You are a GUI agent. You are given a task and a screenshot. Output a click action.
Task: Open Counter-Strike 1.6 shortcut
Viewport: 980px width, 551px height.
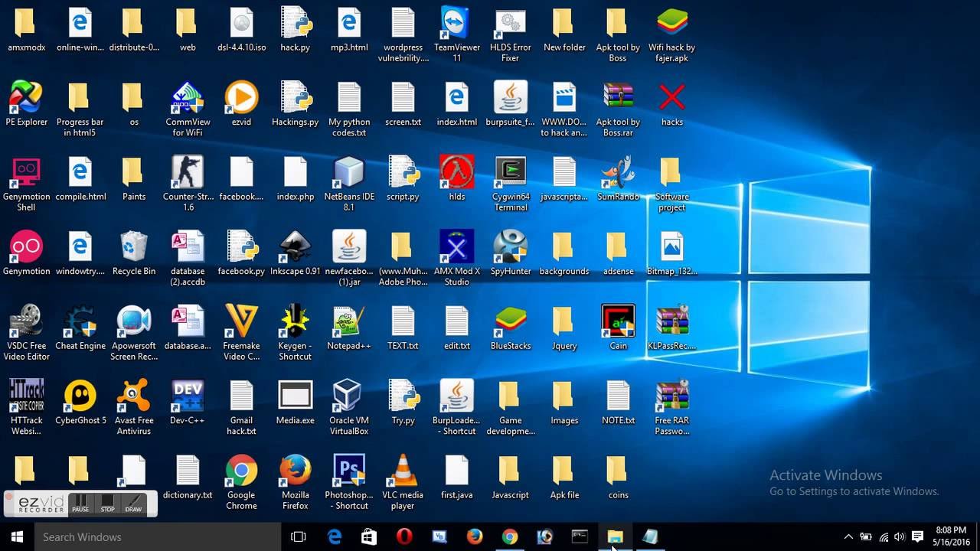[x=188, y=184]
